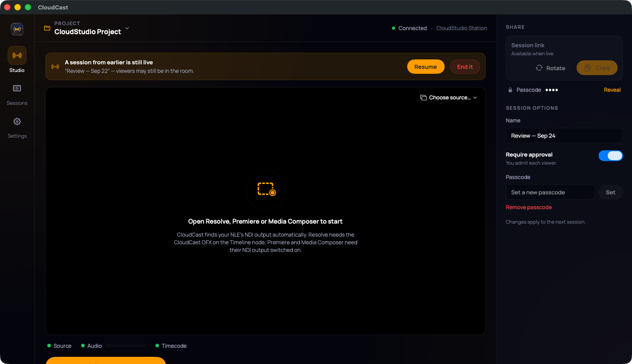The image size is (632, 364).
Task: Click the lock icon beside Passcode
Action: 510,90
